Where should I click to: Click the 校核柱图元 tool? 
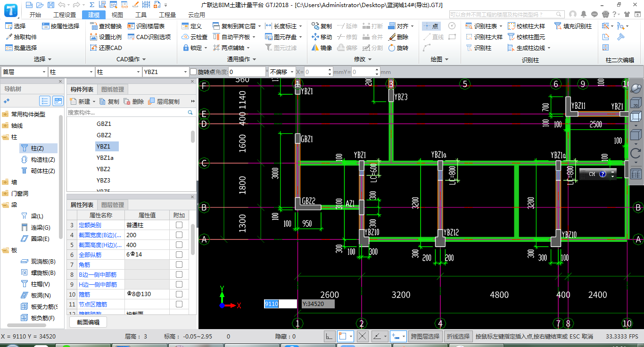tap(526, 37)
